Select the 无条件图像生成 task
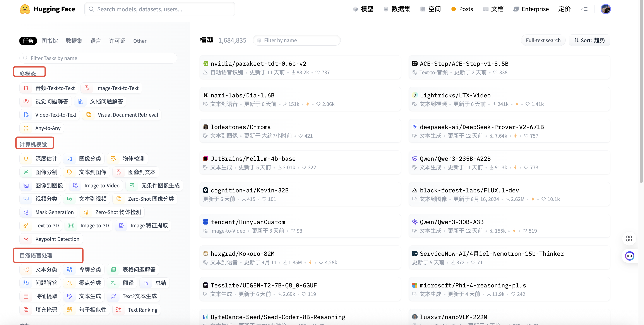This screenshot has height=325, width=644. click(154, 185)
